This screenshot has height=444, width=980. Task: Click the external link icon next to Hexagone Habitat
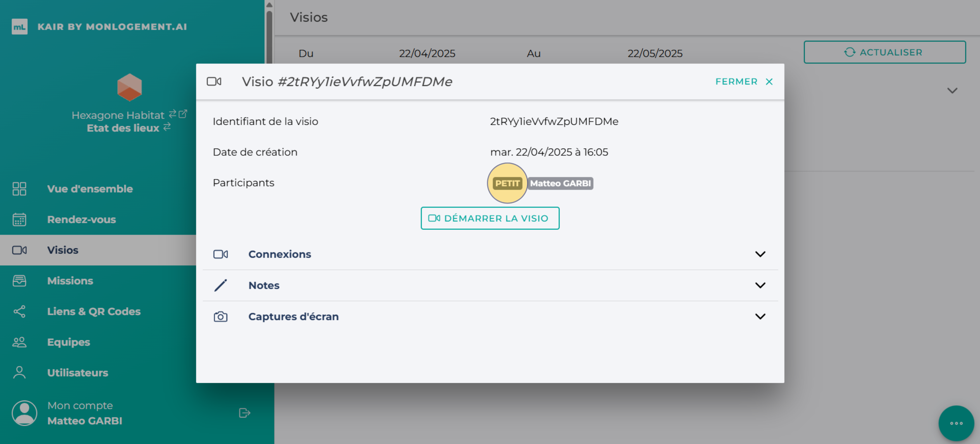tap(183, 114)
